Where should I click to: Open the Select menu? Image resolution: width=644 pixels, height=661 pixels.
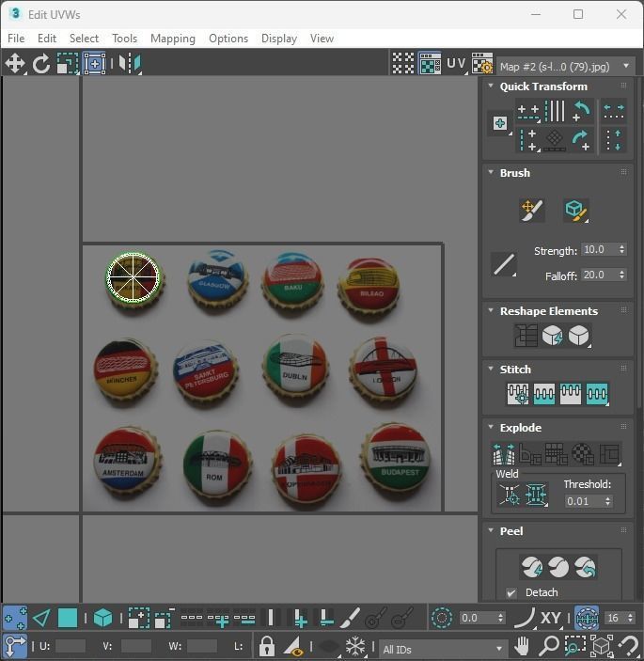click(84, 39)
